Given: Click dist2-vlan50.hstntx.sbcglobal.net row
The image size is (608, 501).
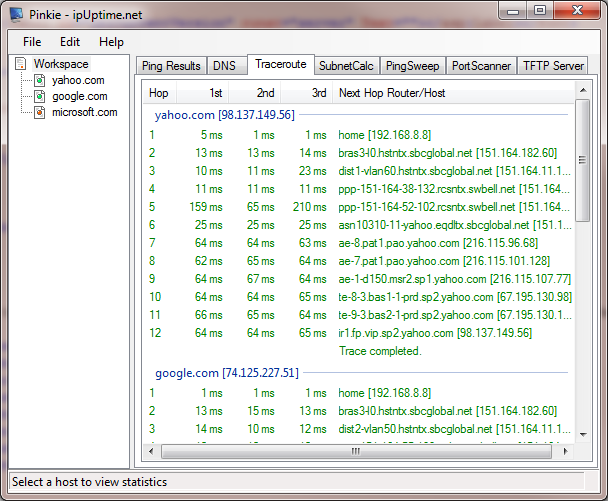Looking at the screenshot, I should (358, 429).
